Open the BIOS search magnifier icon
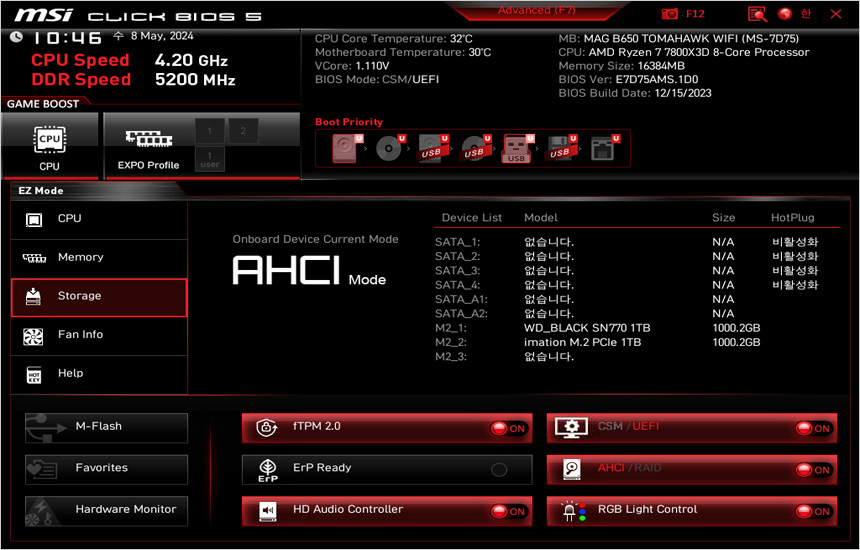This screenshot has width=860, height=550. coord(757,14)
